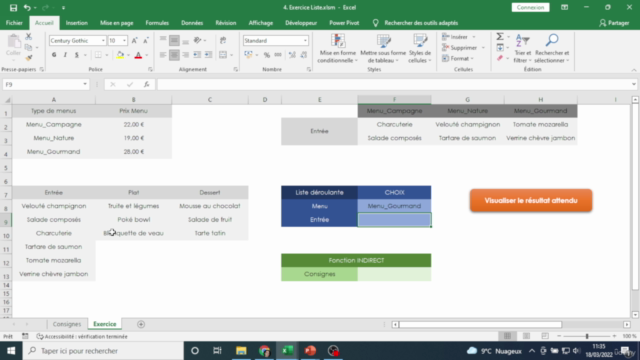Toggle Bold (G) formatting
The width and height of the screenshot is (640, 360).
[x=54, y=55]
